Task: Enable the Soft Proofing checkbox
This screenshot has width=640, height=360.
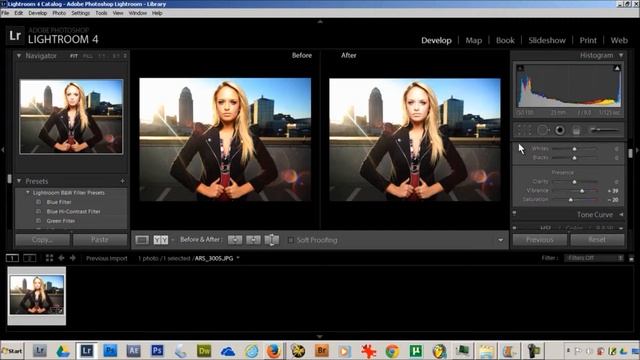Action: tap(291, 240)
